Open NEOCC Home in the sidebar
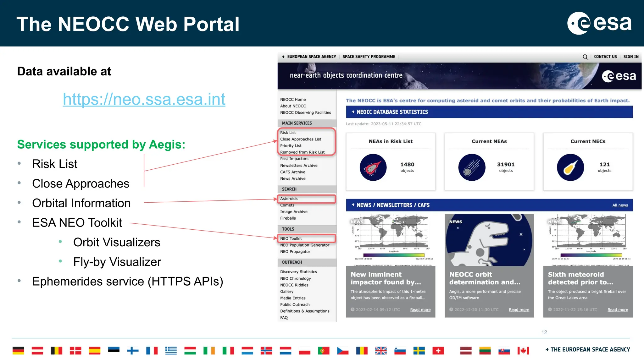Viewport: 644px width, 361px height. coord(293,100)
